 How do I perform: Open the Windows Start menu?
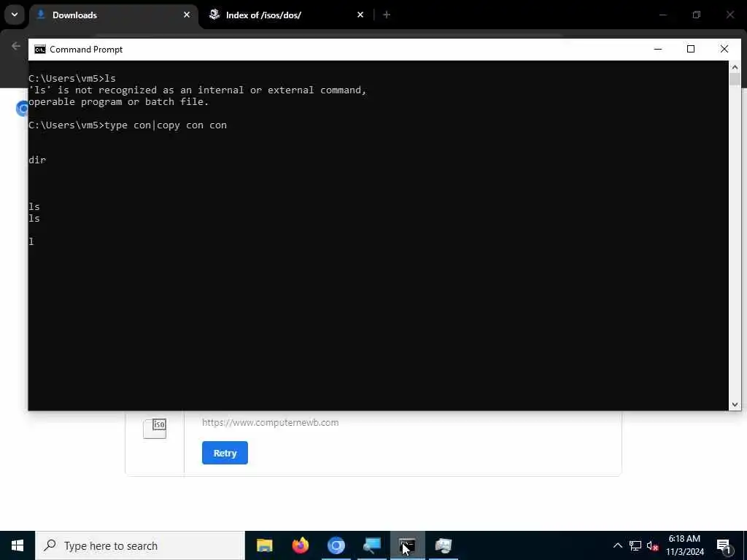pos(18,545)
